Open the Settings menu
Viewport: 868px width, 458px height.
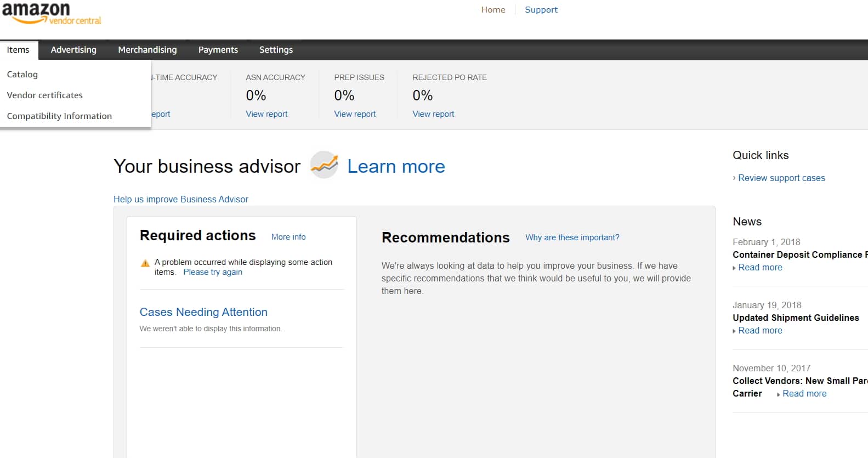coord(276,50)
